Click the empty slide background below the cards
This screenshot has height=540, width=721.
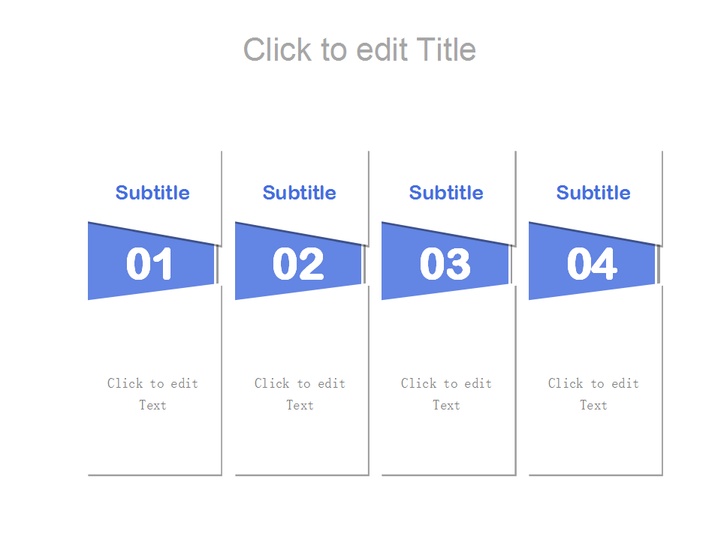360,510
